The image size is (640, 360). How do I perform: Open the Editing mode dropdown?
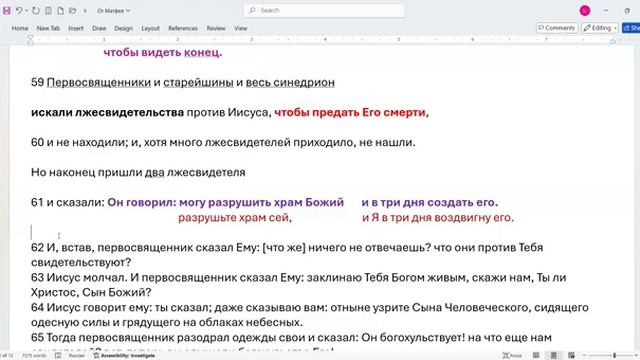coord(600,28)
